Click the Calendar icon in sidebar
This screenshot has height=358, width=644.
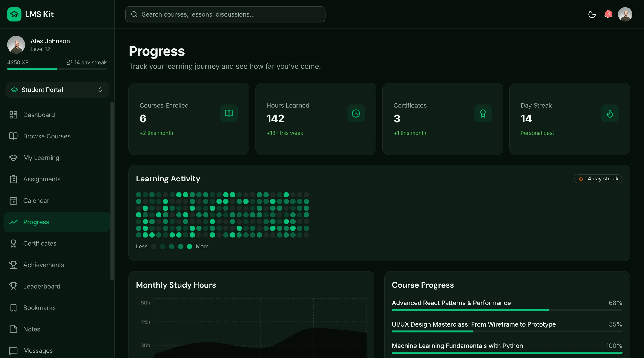pos(13,200)
